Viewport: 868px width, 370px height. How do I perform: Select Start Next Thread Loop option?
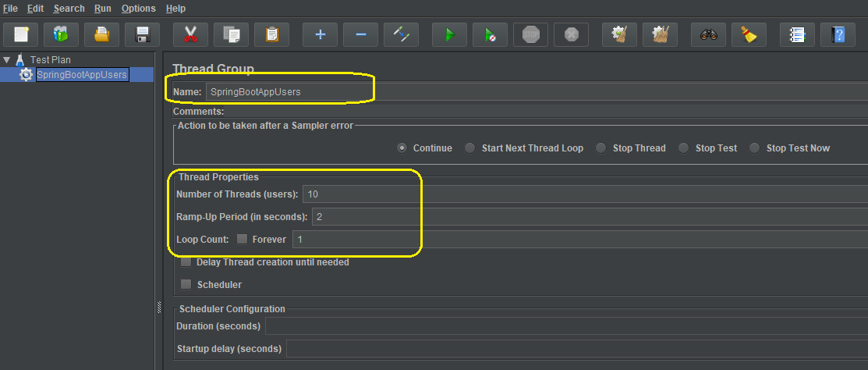tap(470, 148)
